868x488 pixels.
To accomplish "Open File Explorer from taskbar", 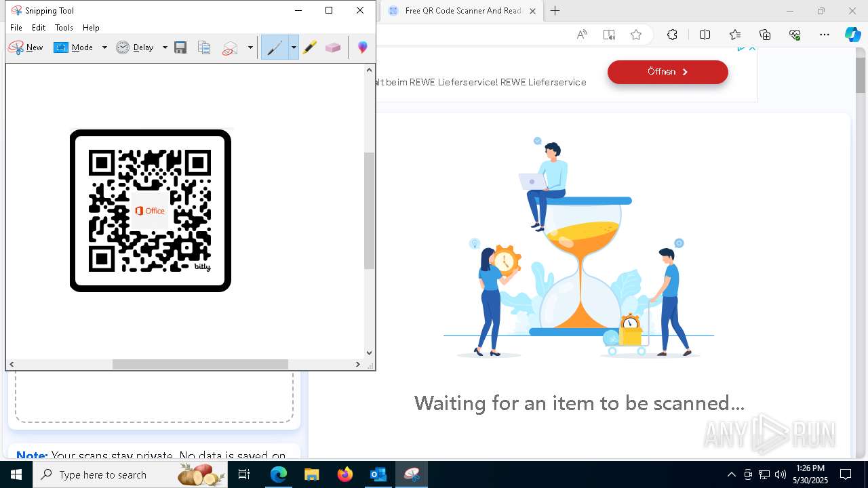I will [312, 474].
